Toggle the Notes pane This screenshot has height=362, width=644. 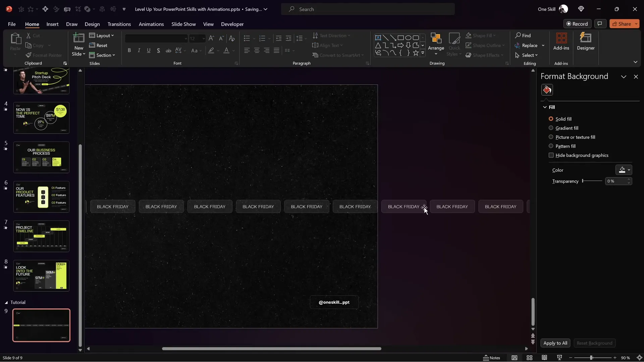point(492,358)
